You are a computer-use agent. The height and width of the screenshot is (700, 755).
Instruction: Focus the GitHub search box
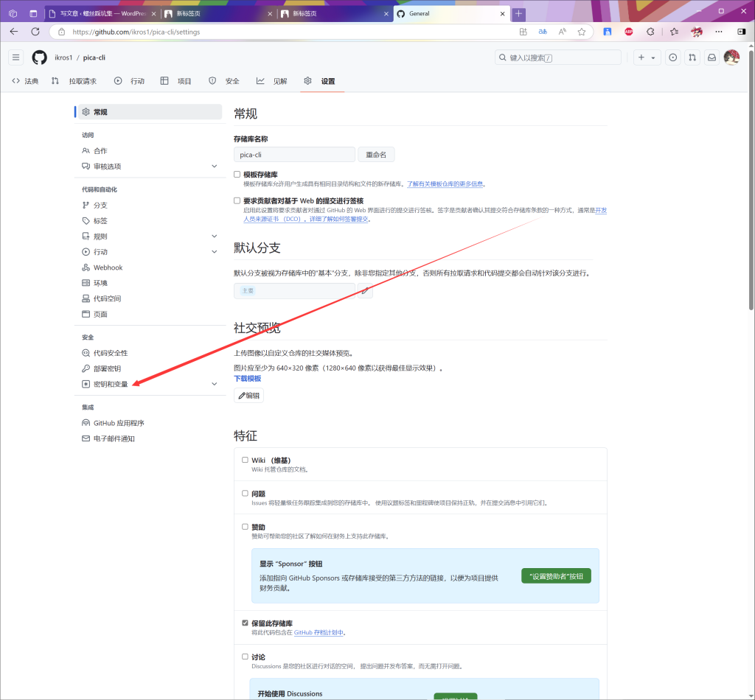click(558, 57)
